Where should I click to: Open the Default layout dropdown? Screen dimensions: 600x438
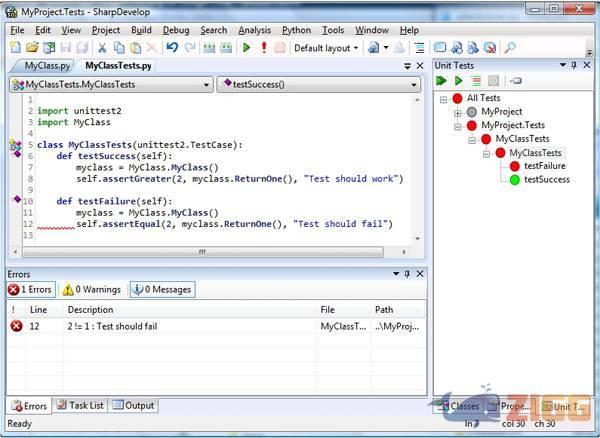coord(326,47)
